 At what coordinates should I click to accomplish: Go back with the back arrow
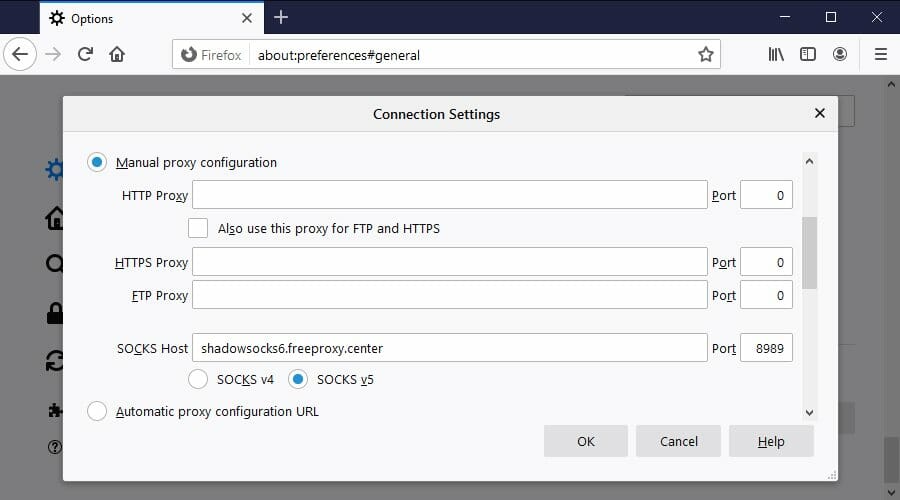pyautogui.click(x=20, y=55)
